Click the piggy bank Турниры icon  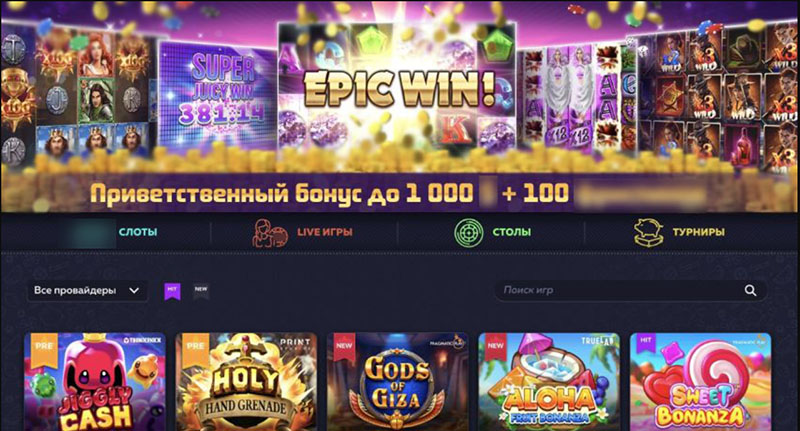point(648,232)
